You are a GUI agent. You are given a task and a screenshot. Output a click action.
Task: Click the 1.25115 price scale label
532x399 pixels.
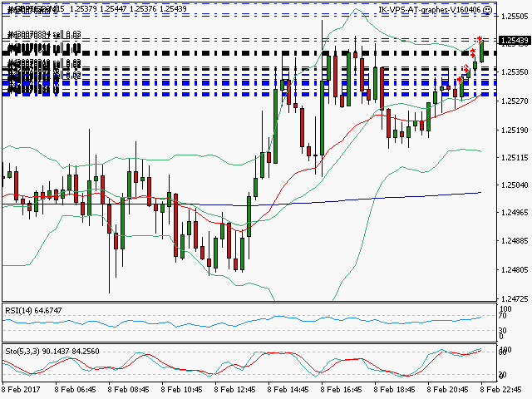pos(515,157)
